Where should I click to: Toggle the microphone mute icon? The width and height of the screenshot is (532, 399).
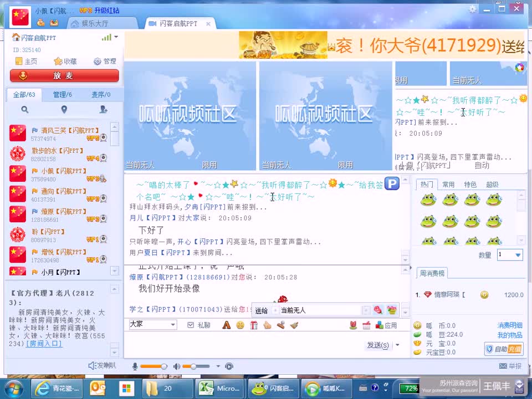pos(135,366)
